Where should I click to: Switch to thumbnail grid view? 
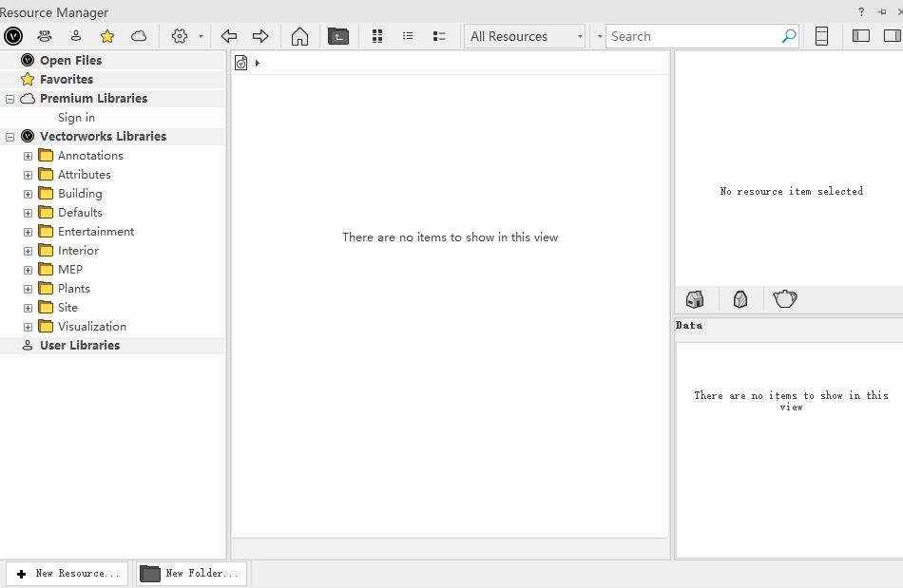pyautogui.click(x=377, y=36)
